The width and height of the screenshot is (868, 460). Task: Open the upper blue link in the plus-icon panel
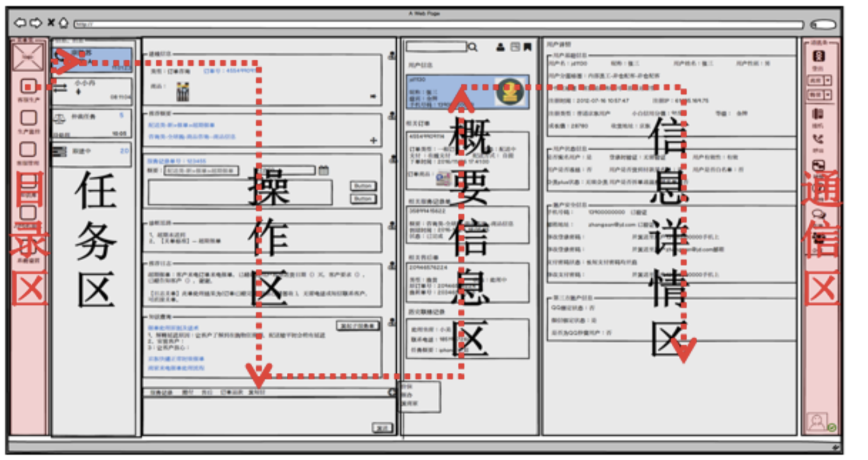pos(181,125)
